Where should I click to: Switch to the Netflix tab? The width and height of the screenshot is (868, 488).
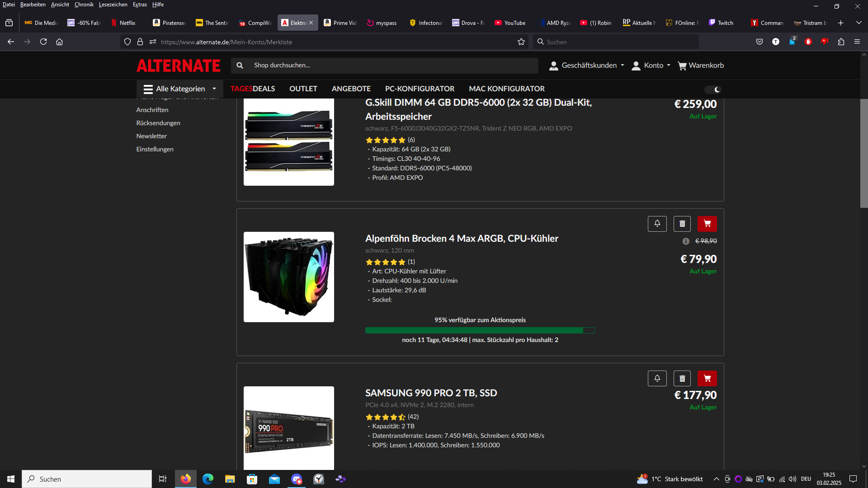click(x=127, y=23)
